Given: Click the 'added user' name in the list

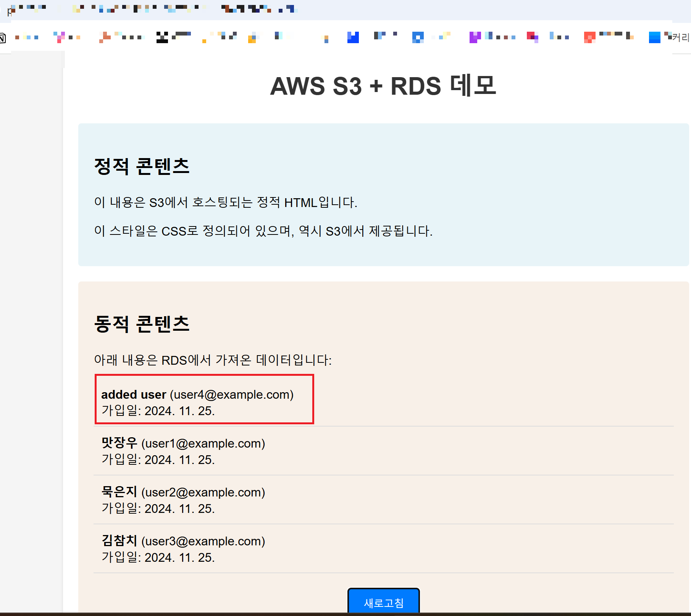Looking at the screenshot, I should pos(134,394).
